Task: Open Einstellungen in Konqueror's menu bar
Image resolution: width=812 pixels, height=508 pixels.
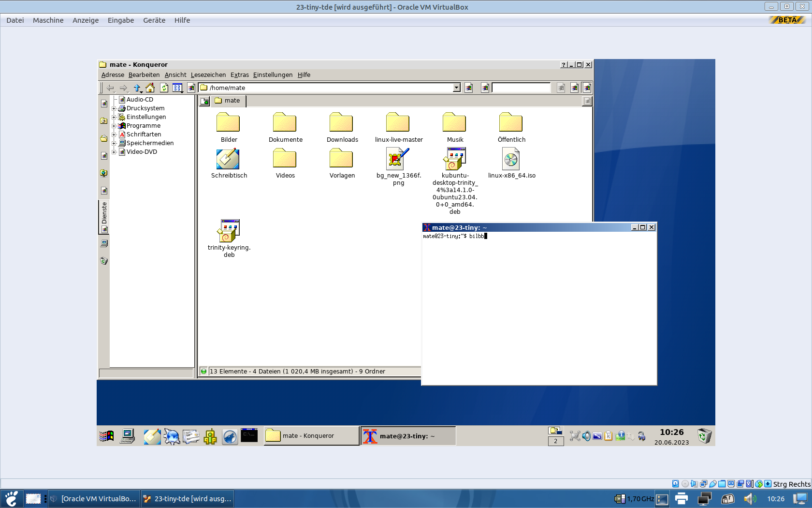Action: click(273, 75)
